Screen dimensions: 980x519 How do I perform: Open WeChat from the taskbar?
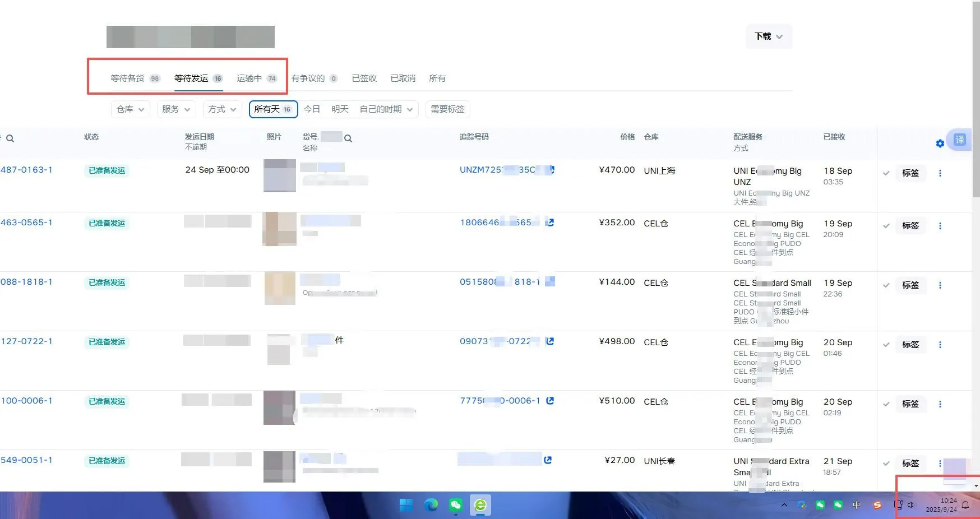click(455, 504)
